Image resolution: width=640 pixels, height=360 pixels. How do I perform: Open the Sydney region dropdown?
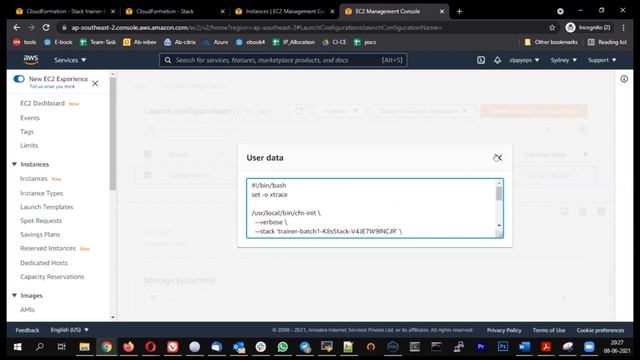[563, 60]
